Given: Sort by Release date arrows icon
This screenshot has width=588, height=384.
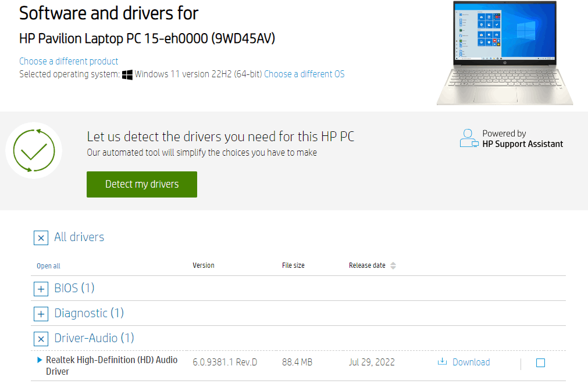Looking at the screenshot, I should point(393,265).
